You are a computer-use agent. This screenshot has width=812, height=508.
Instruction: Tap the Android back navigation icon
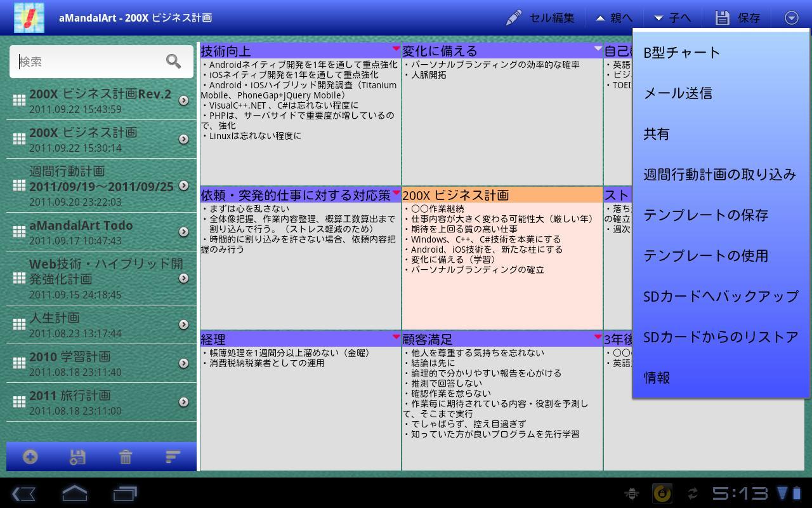(23, 493)
